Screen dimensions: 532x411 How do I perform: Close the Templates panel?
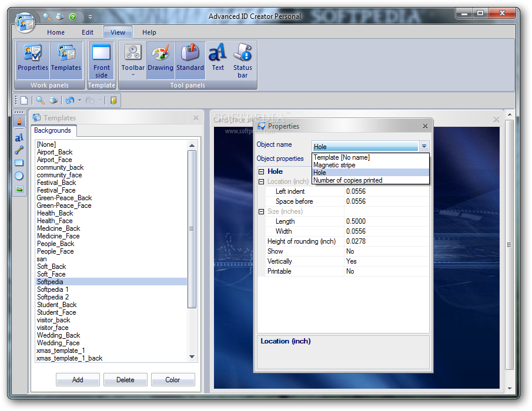[196, 118]
